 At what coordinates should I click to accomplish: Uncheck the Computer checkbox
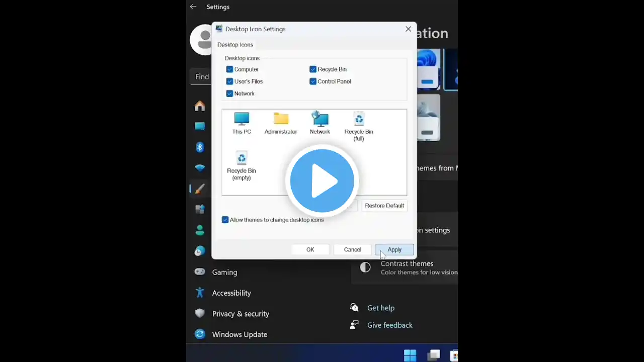coord(229,69)
